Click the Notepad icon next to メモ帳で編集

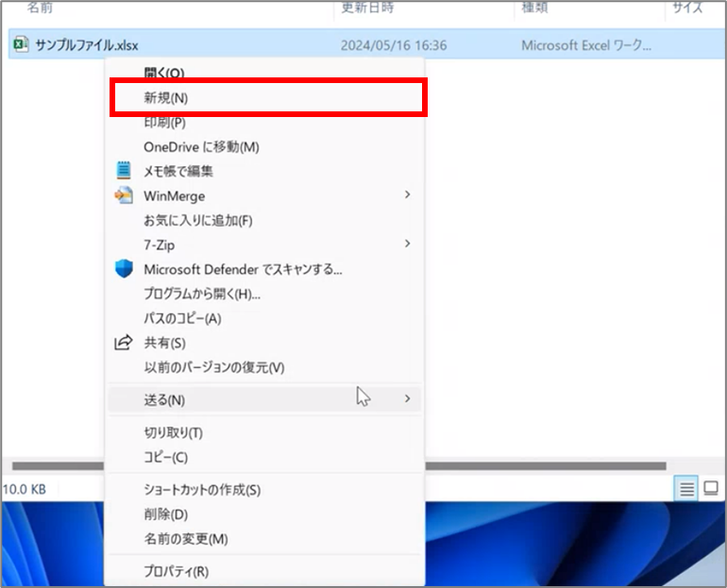[124, 171]
